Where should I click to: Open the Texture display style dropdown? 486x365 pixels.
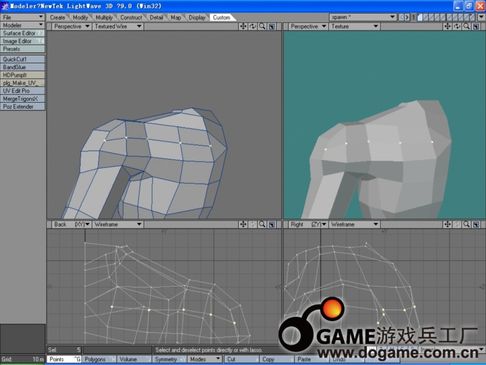coord(354,26)
